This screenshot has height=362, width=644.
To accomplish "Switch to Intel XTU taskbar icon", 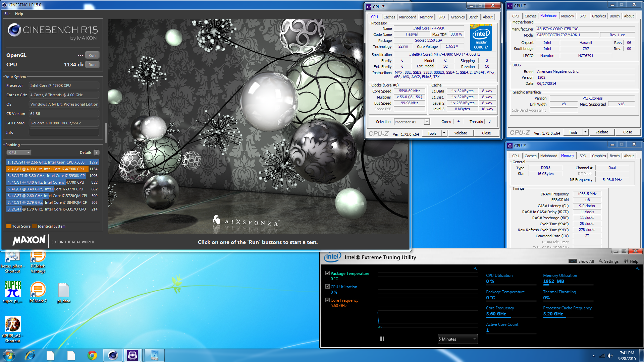I will pos(154,355).
